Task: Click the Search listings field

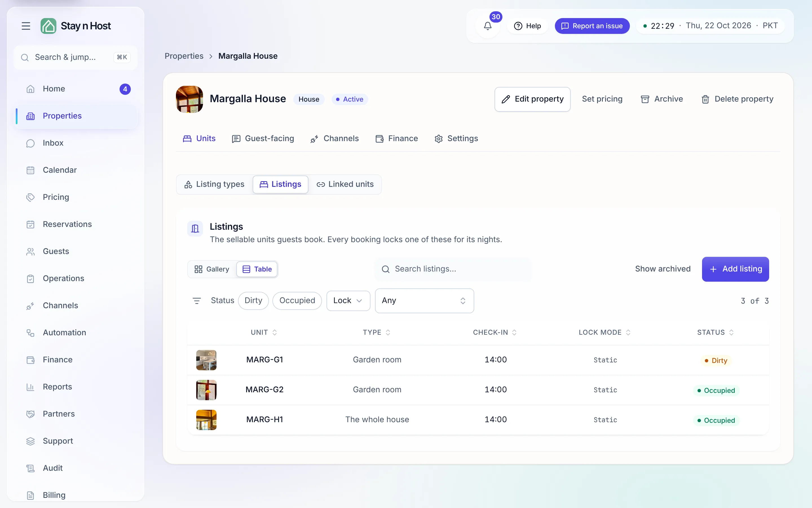Action: [x=453, y=269]
